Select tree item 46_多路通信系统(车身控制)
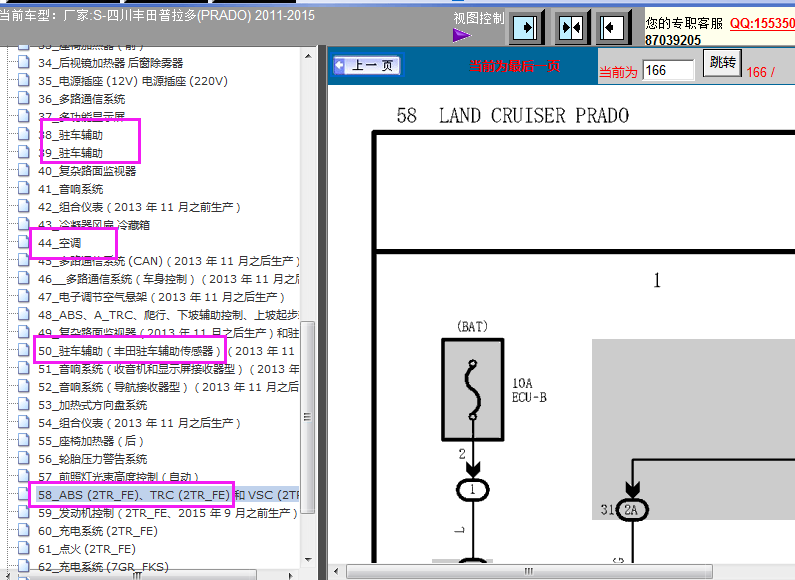The width and height of the screenshot is (795, 580). [168, 279]
